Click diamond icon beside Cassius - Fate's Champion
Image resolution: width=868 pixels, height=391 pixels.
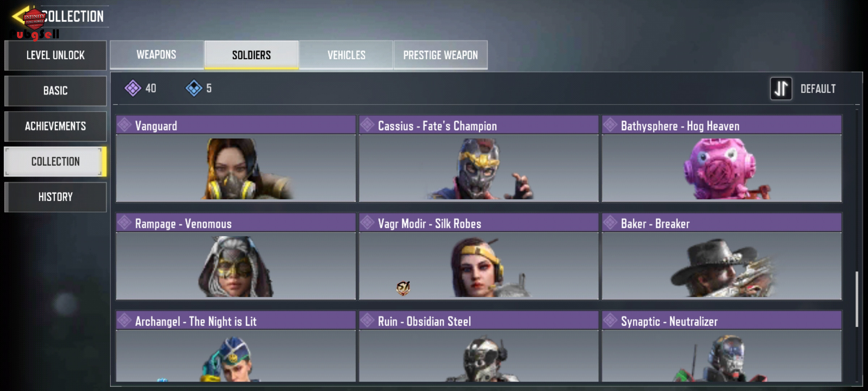[367, 125]
